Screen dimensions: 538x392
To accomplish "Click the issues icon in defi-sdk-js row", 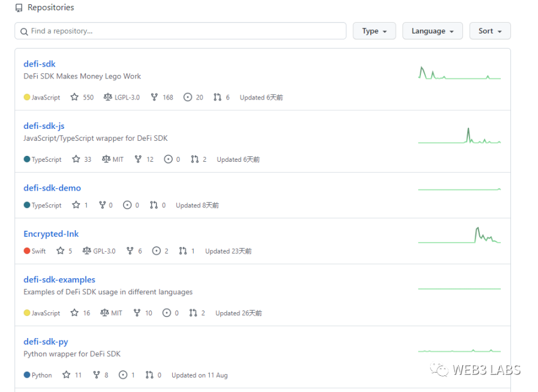I will pyautogui.click(x=168, y=159).
